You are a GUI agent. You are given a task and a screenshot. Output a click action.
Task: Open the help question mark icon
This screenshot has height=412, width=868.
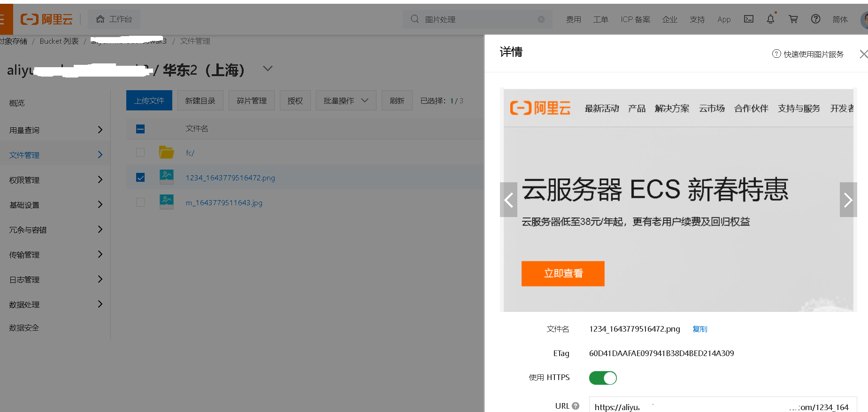coord(816,19)
